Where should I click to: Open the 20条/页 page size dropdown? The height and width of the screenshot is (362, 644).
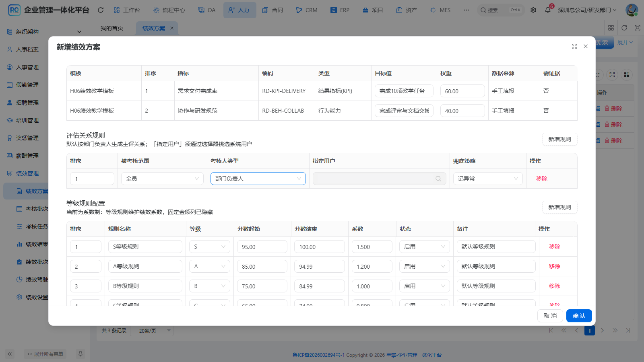(x=153, y=331)
